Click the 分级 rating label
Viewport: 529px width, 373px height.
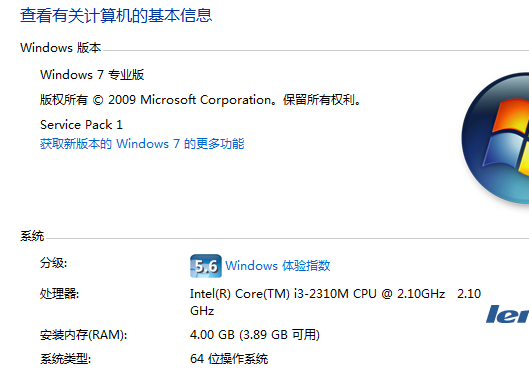(x=54, y=263)
